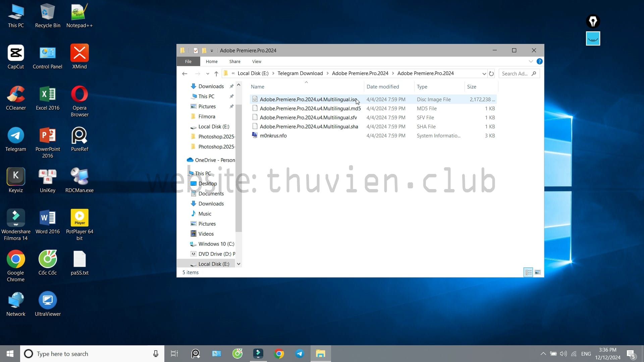Launch Excel 2016 desktop shortcut
Viewport: 644px width, 362px height.
pyautogui.click(x=48, y=98)
